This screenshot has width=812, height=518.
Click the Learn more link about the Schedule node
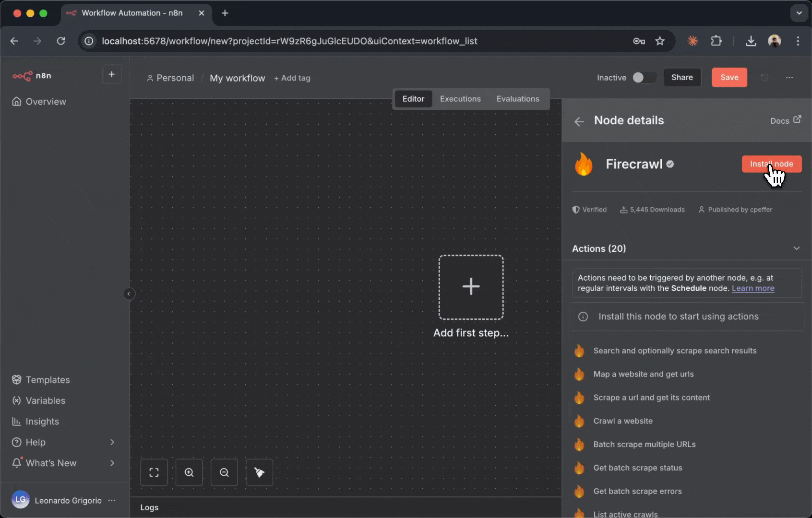753,288
